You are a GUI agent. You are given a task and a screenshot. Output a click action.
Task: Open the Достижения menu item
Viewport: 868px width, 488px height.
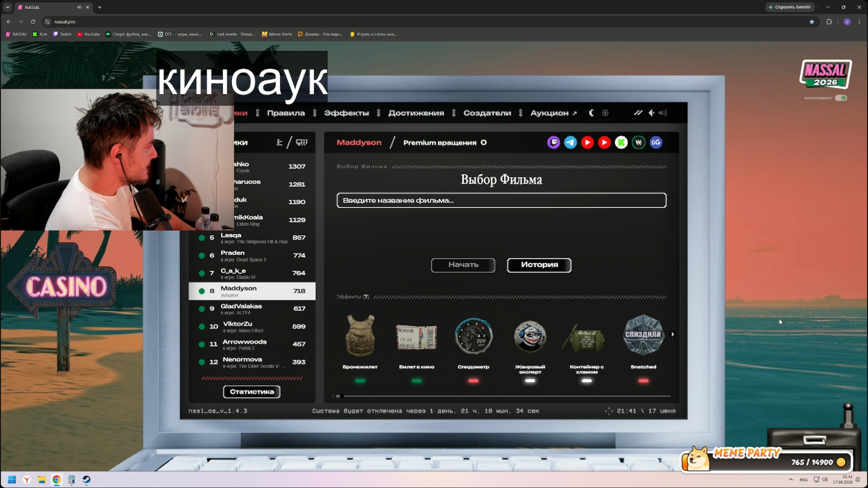pyautogui.click(x=416, y=113)
